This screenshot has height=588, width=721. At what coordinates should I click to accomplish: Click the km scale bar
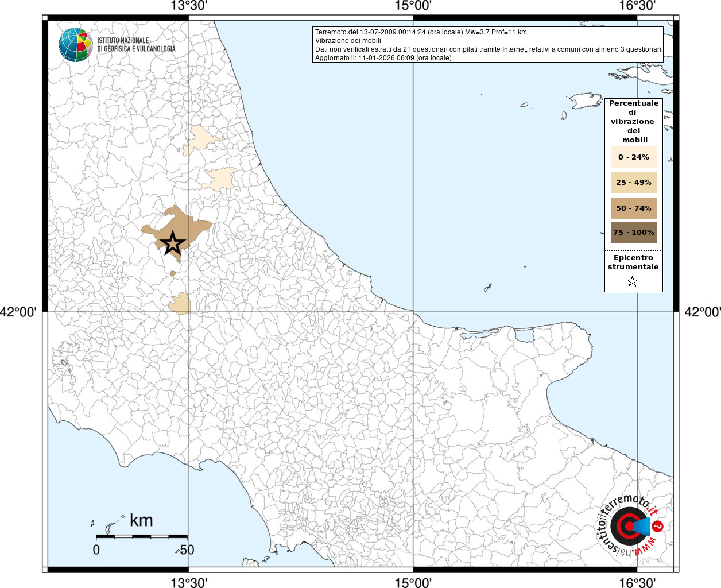141,536
